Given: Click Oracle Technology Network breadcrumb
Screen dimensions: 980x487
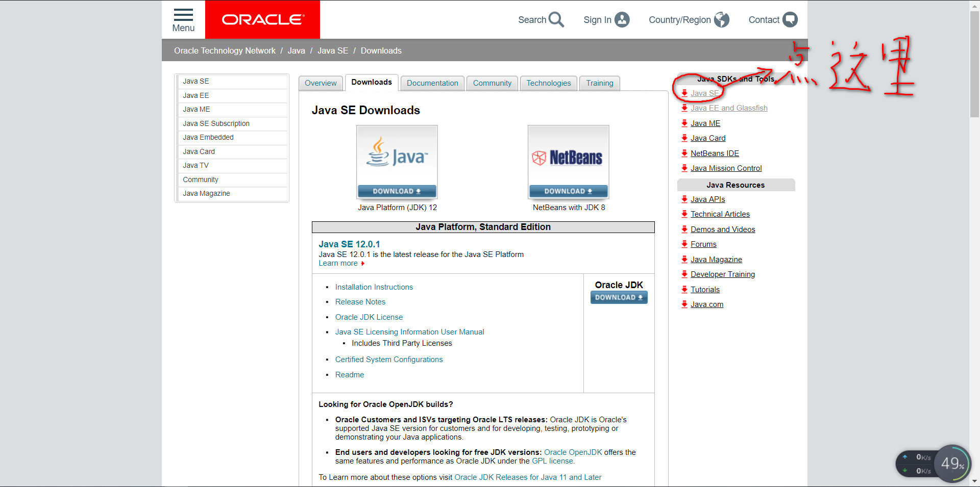Looking at the screenshot, I should [x=225, y=50].
